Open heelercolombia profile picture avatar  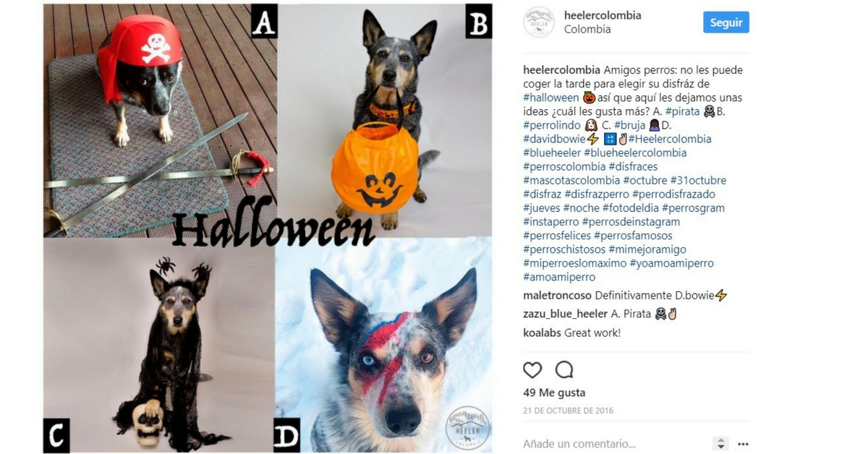click(539, 22)
